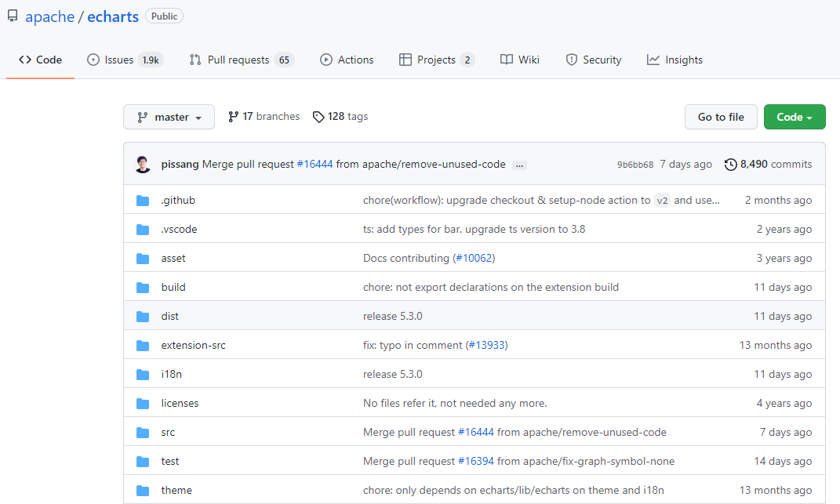
Task: Click the Projects table icon
Action: point(405,60)
